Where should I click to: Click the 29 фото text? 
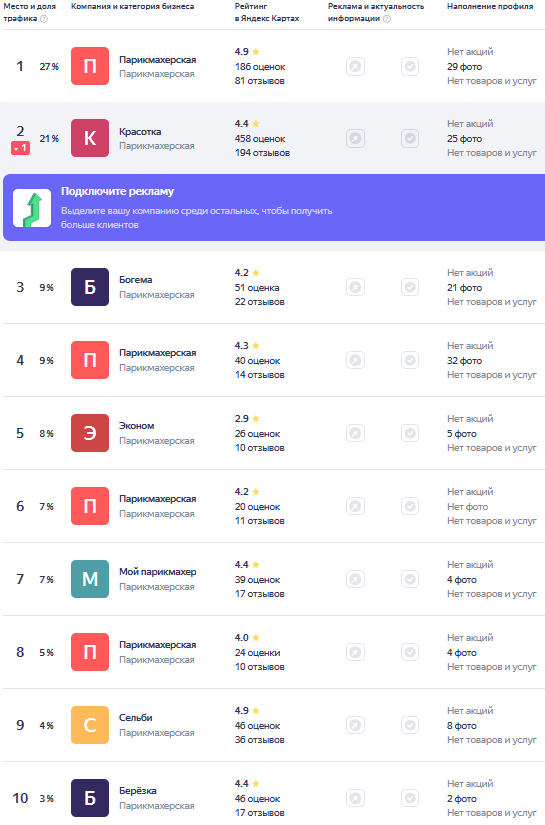coord(465,67)
